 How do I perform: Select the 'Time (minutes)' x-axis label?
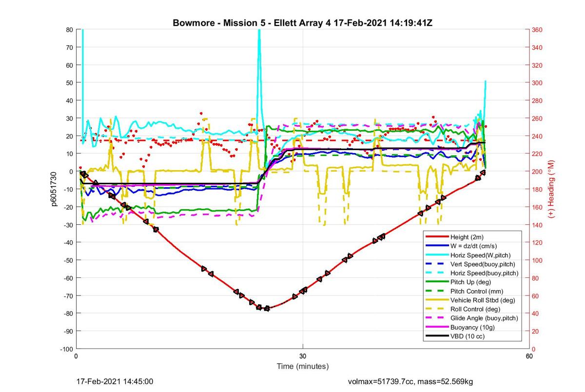click(x=303, y=366)
